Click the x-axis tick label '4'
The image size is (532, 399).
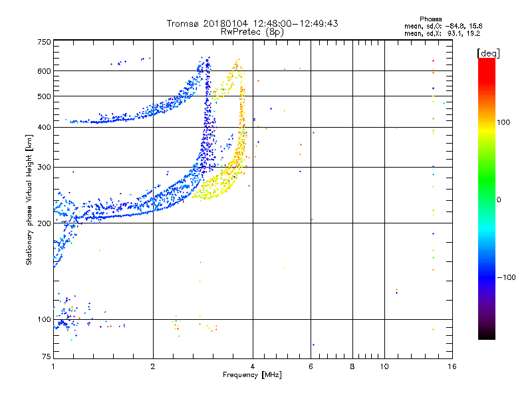coord(253,366)
